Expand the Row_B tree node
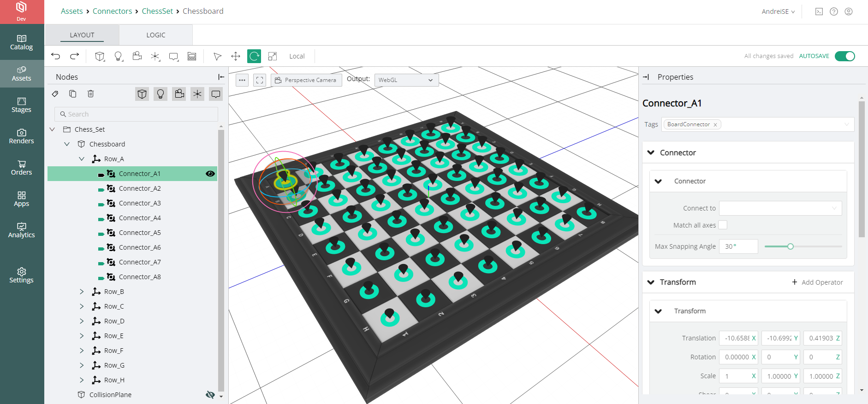 pyautogui.click(x=82, y=292)
